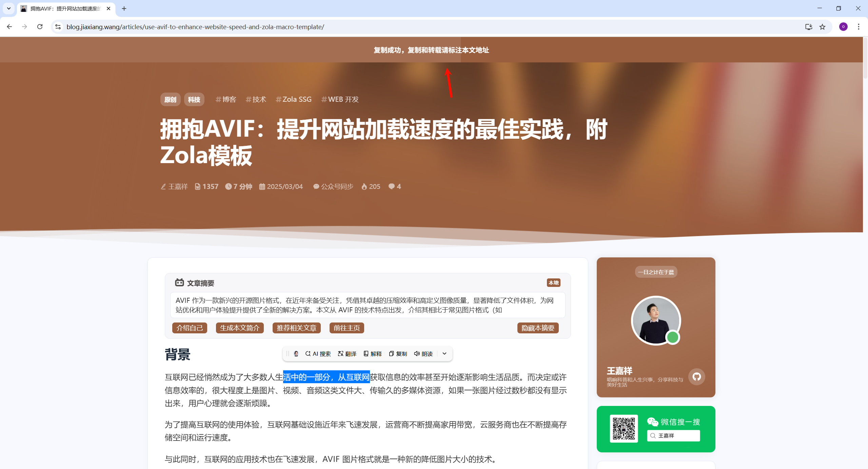Viewport: 868px width, 469px height.
Task: Click the author avatar photo
Action: 656,320
